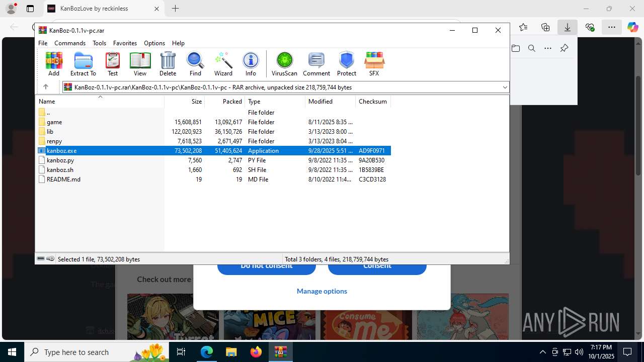Select README.md file

[x=213, y=179]
